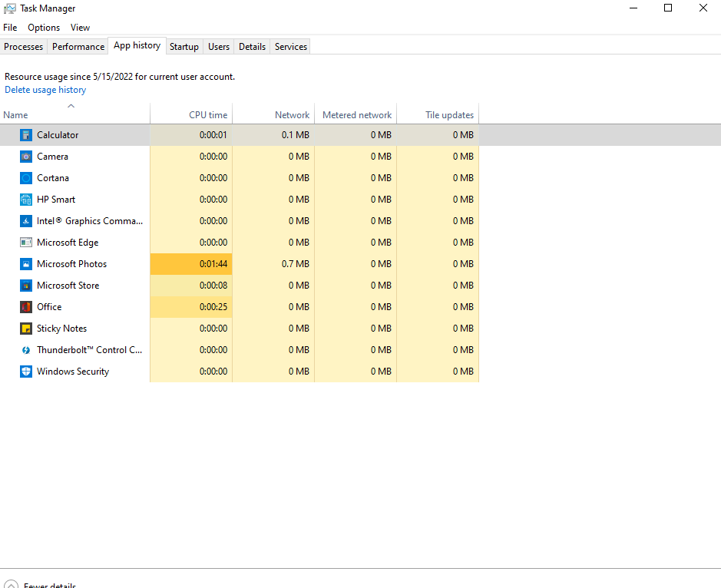Click the Sticky Notes app icon
The width and height of the screenshot is (721, 588).
pyautogui.click(x=26, y=329)
